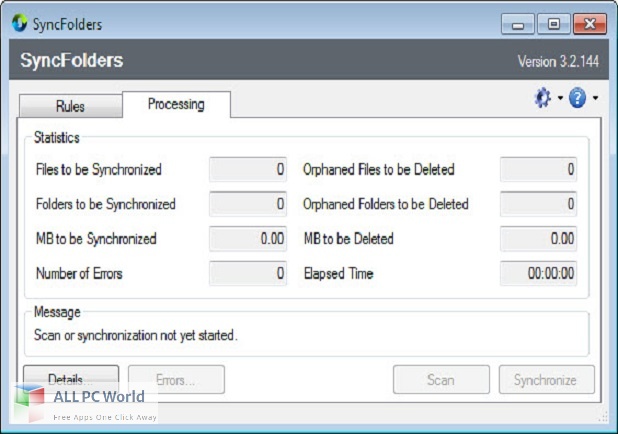
Task: Expand the help icon dropdown arrow
Action: click(x=595, y=98)
